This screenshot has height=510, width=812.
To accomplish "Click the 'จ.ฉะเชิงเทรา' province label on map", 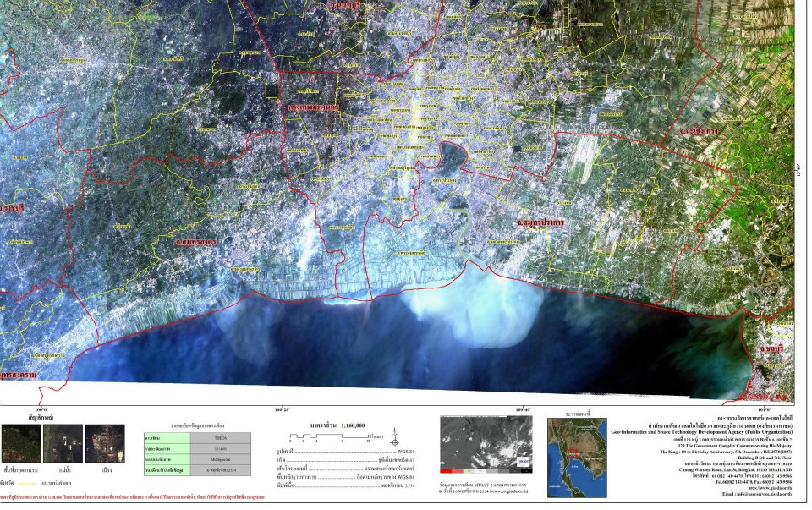I will [x=700, y=131].
